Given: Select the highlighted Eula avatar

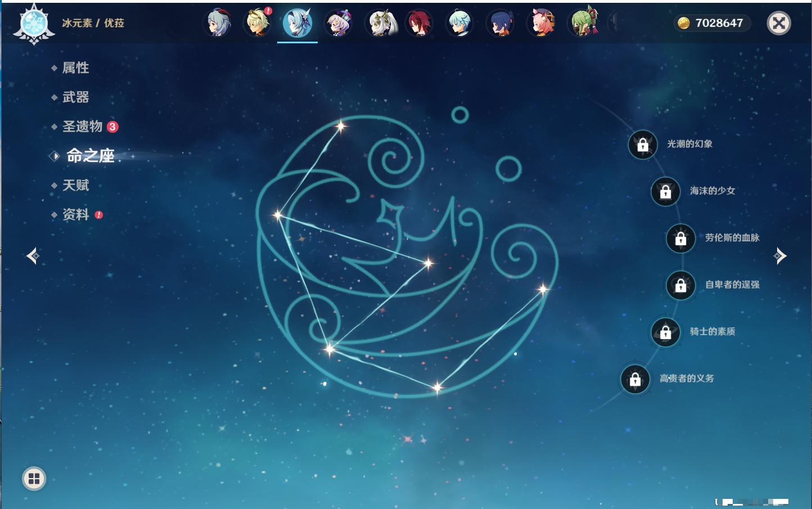Looking at the screenshot, I should click(297, 23).
